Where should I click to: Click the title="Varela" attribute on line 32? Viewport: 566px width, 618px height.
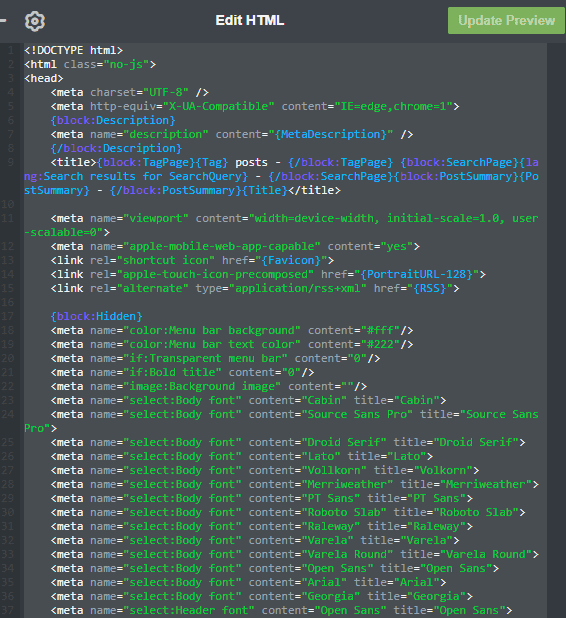point(406,540)
